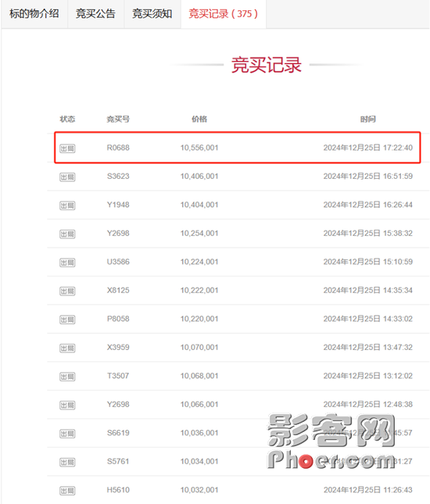Click the price 10,406,001

199,176
